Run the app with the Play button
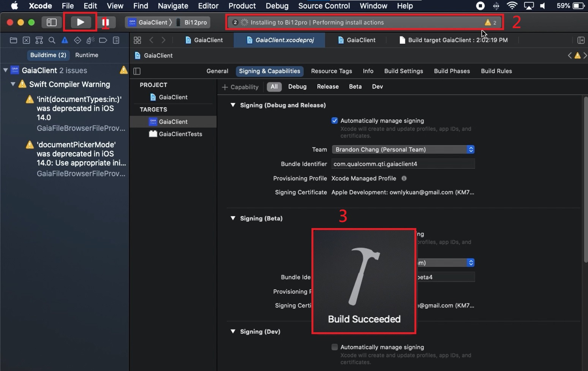 (81, 22)
